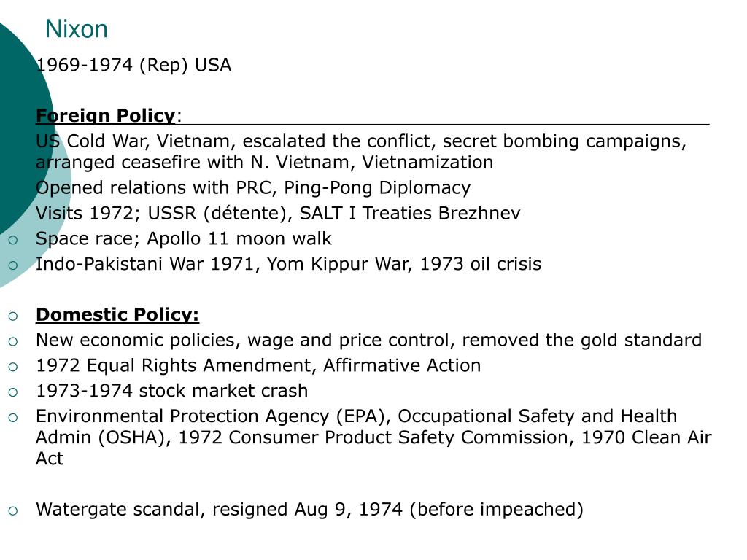Select the Apollo 11 moon walk text
The height and width of the screenshot is (560, 747).
click(x=239, y=238)
